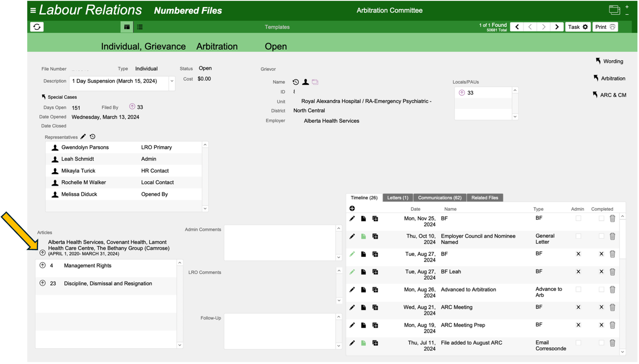Open Filed By local 33 arrow icon
The height and width of the screenshot is (364, 639).
(x=132, y=107)
